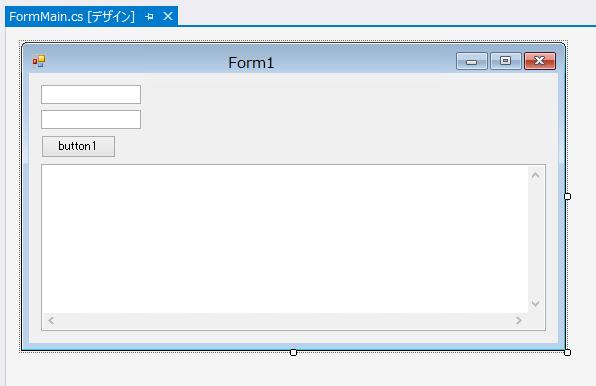The width and height of the screenshot is (596, 386).
Task: Click the horizontal scrollbar right arrow
Action: [x=519, y=321]
